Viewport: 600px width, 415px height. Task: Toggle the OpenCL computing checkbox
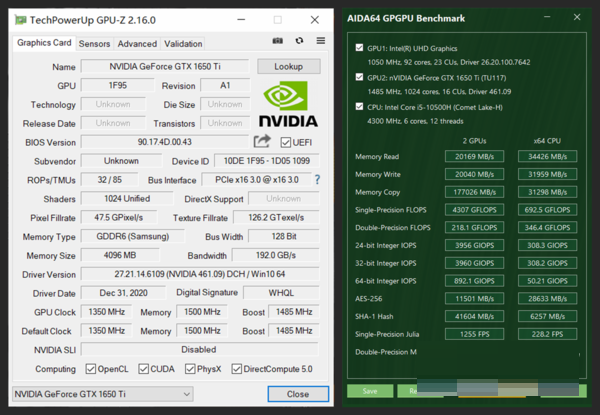coord(92,369)
